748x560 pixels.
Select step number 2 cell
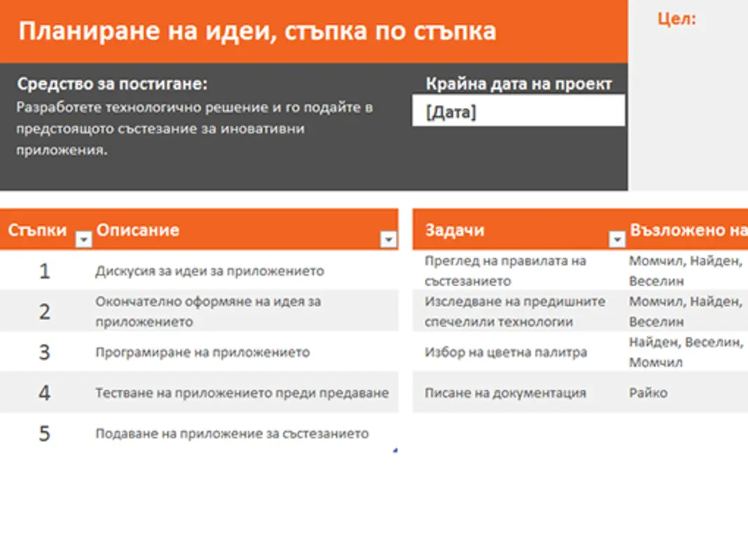tap(44, 311)
